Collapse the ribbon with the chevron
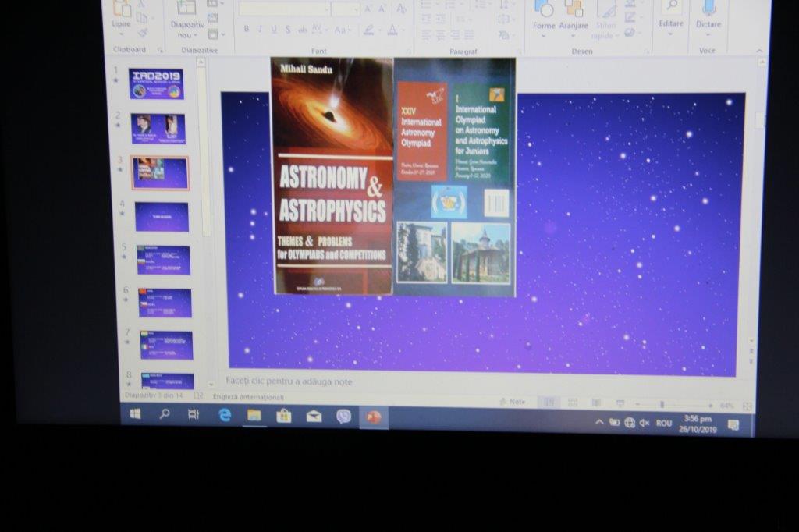The width and height of the screenshot is (799, 532). [x=759, y=51]
